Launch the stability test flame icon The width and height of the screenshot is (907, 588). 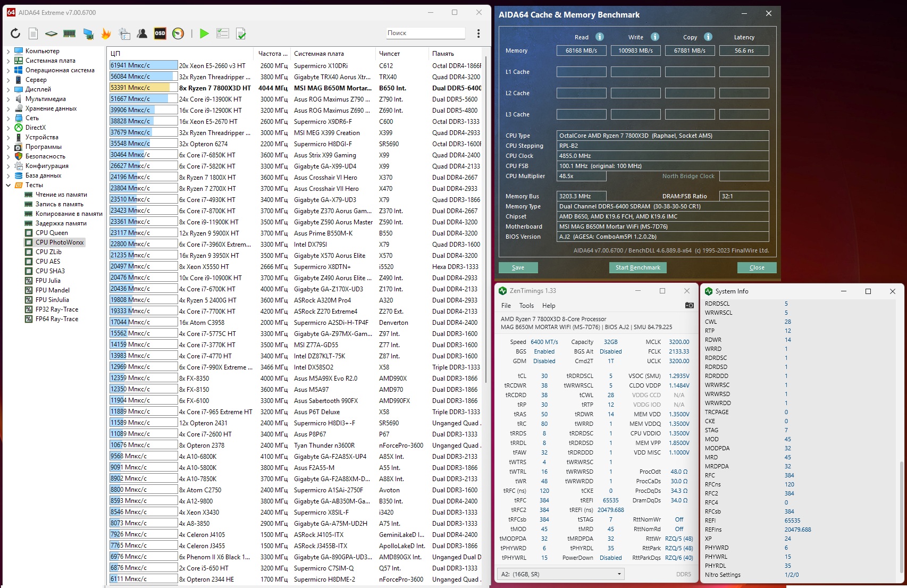pos(106,33)
